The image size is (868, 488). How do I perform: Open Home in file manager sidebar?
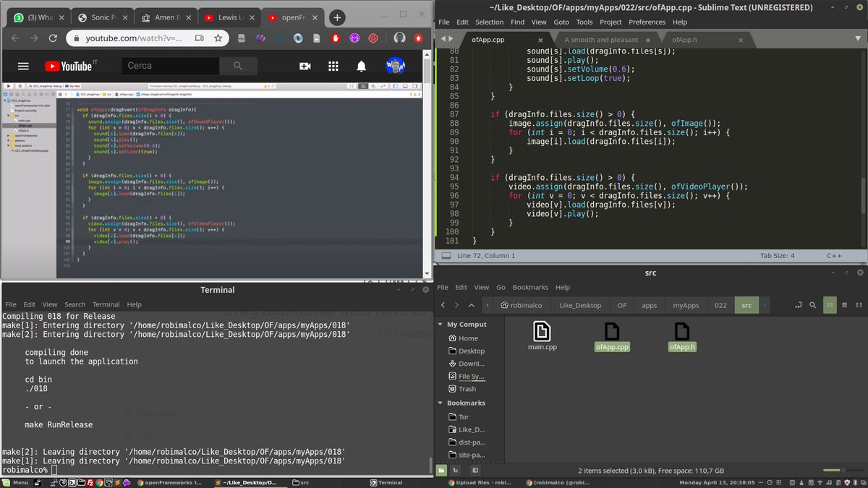coord(467,338)
